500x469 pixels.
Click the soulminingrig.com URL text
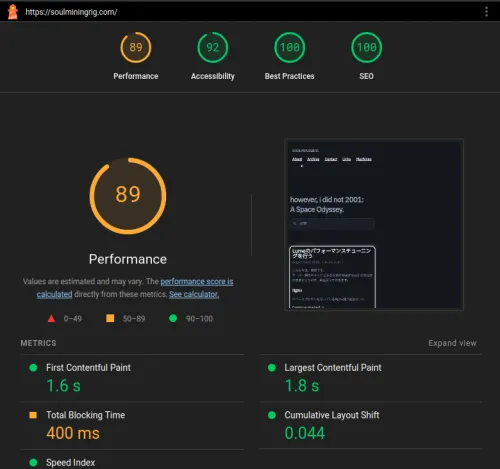(x=71, y=12)
